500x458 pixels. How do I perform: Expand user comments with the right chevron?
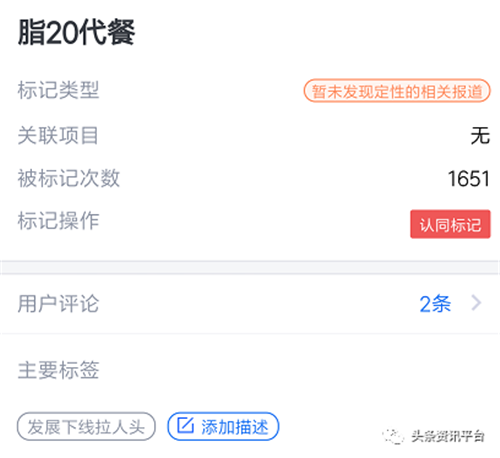(476, 303)
